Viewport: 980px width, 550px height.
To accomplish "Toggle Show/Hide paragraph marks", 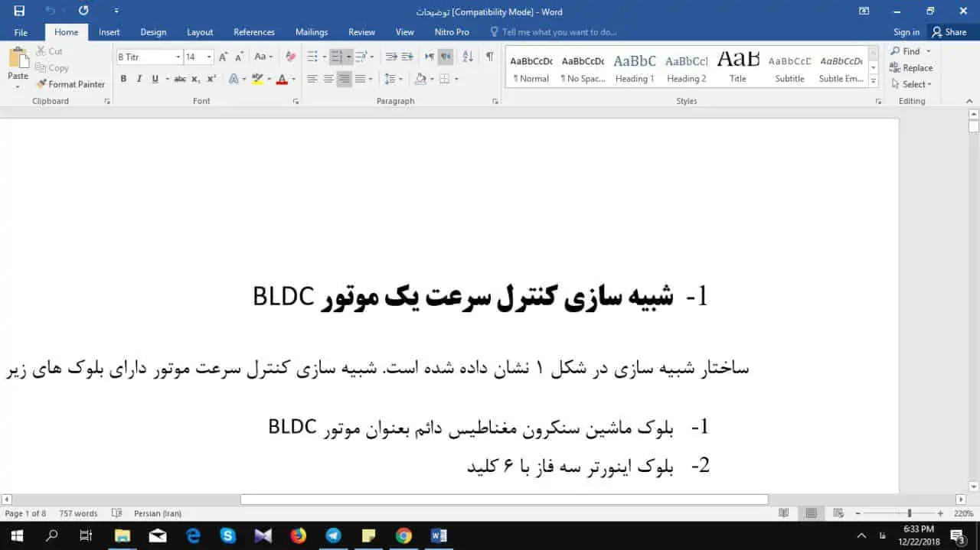I will 489,57.
